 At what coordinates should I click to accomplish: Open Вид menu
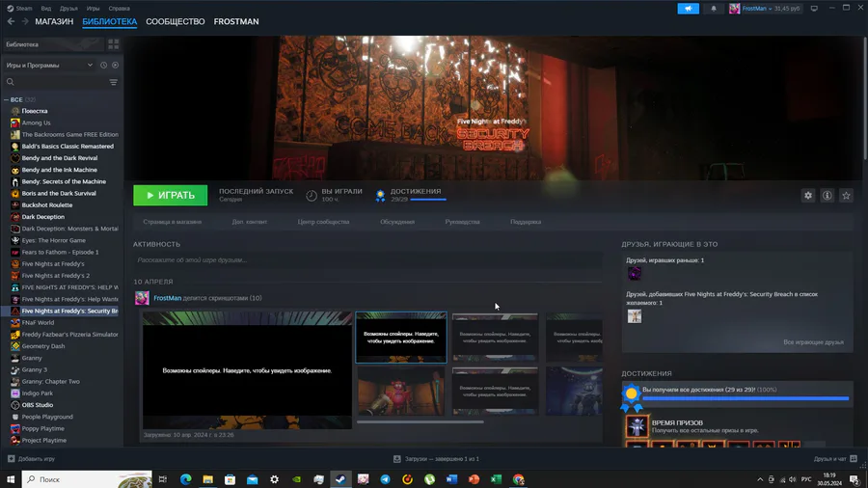click(46, 9)
